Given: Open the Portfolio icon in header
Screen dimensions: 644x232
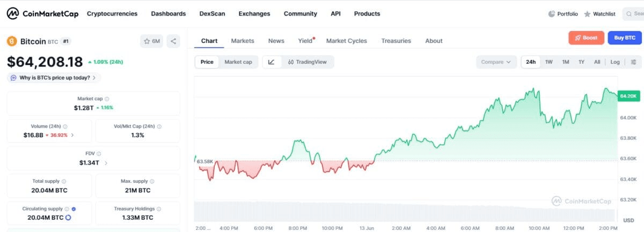Looking at the screenshot, I should tap(563, 14).
